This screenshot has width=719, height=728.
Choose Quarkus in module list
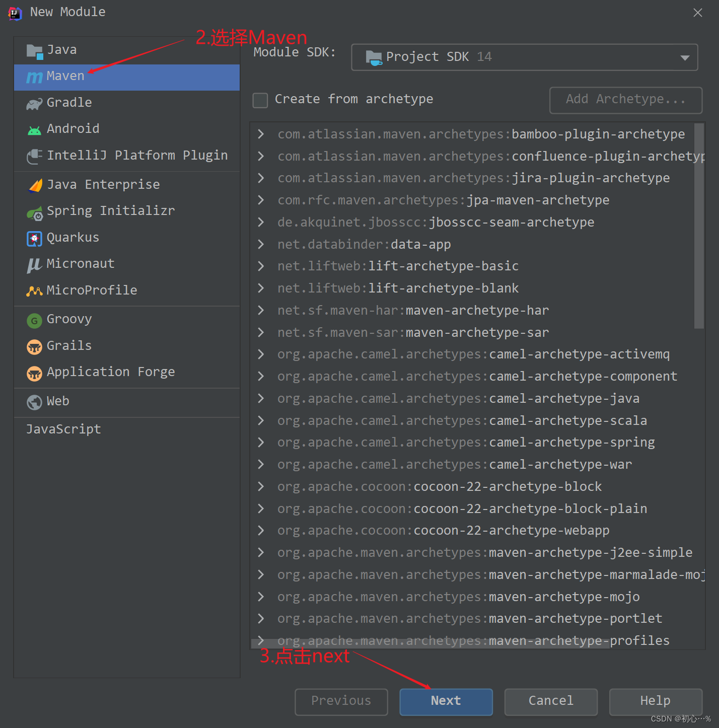pos(127,238)
